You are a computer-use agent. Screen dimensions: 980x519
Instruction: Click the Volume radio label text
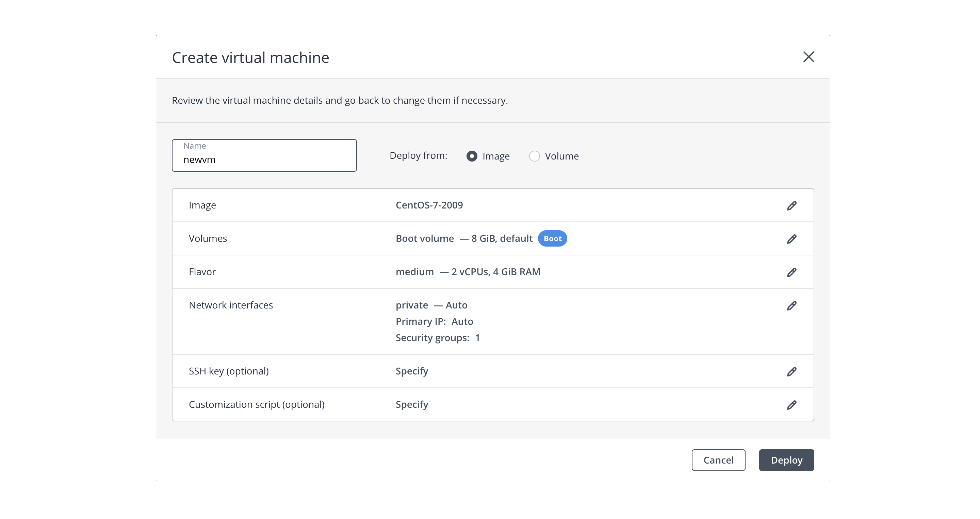561,156
